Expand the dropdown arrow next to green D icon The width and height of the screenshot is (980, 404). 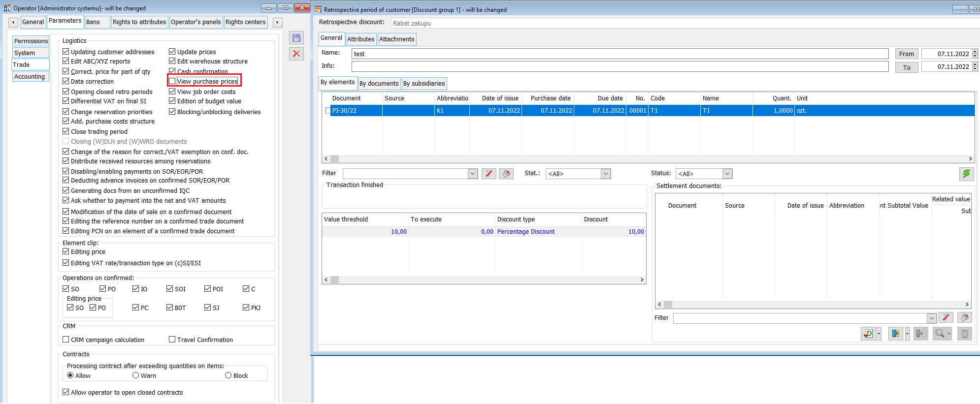(879, 334)
